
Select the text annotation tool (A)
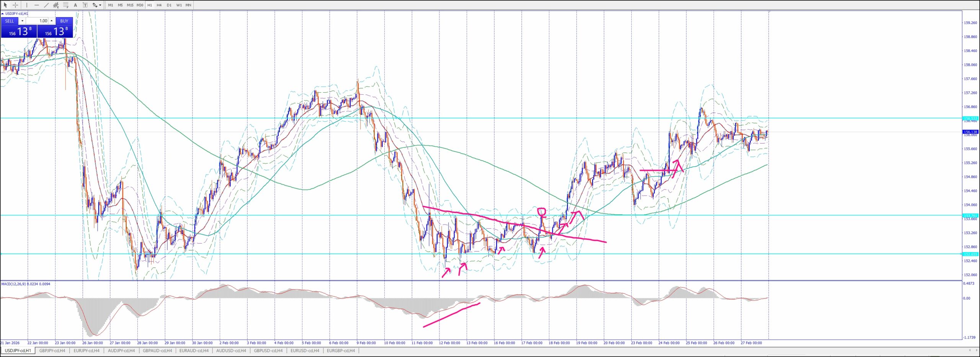pos(75,5)
